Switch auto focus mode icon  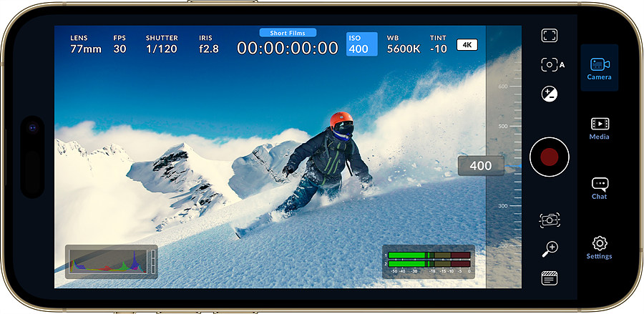[552, 65]
